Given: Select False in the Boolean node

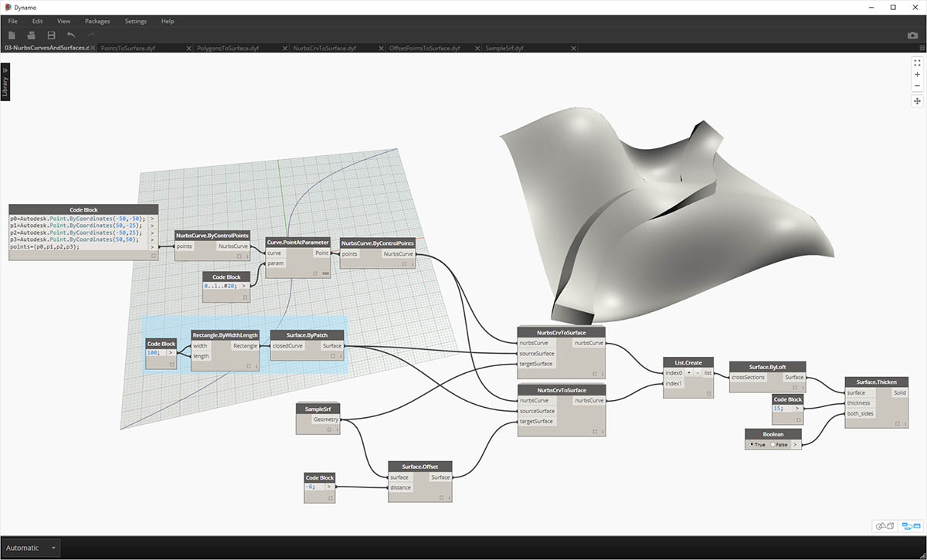Looking at the screenshot, I should [772, 444].
